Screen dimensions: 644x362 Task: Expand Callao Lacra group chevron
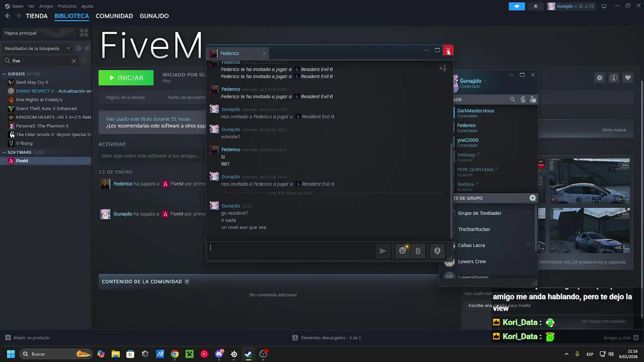pyautogui.click(x=528, y=245)
